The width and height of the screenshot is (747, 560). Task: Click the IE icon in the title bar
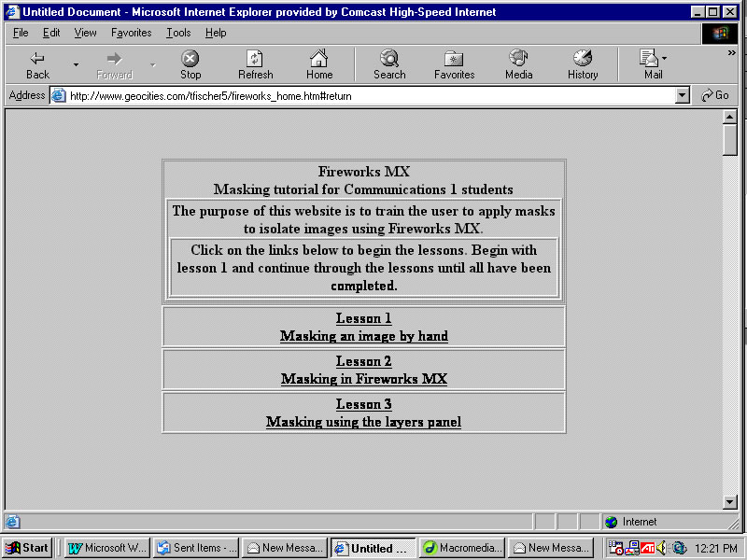12,11
